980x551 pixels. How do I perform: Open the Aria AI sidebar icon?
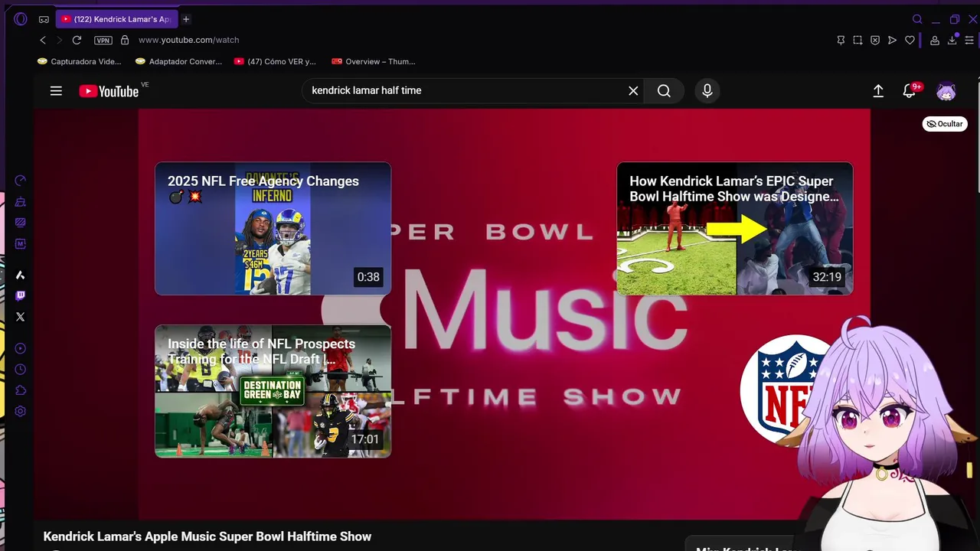point(21,275)
